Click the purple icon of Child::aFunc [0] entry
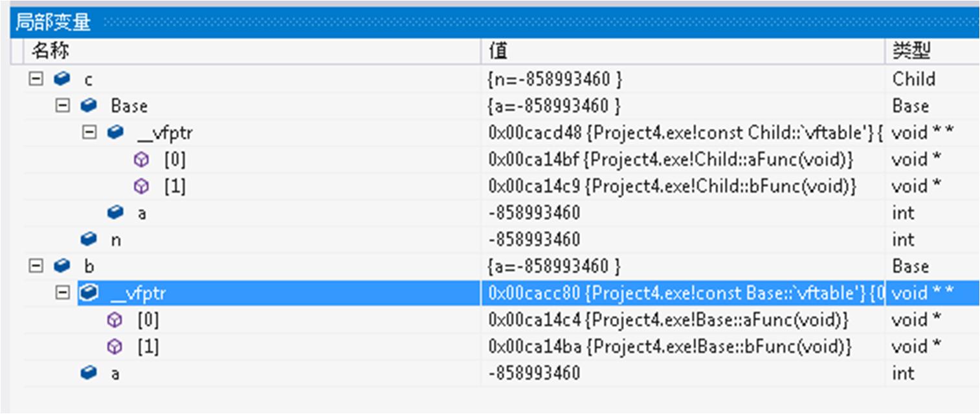 click(x=141, y=159)
